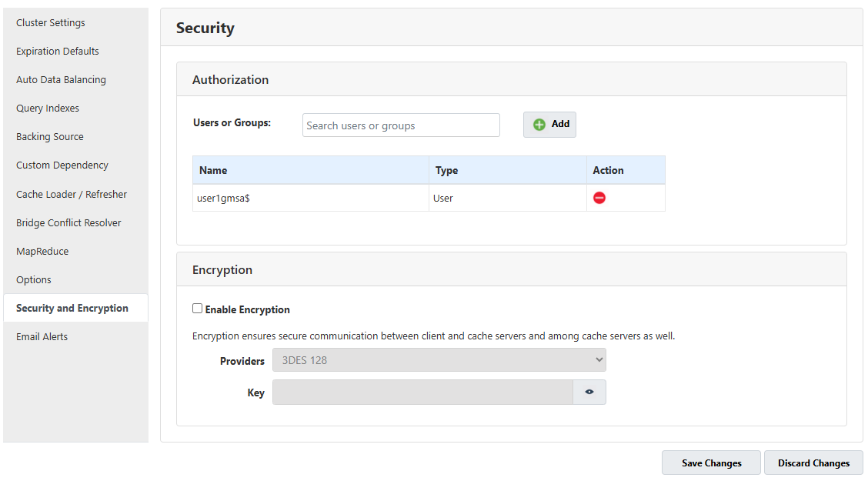Open Backing Source settings

tap(50, 137)
